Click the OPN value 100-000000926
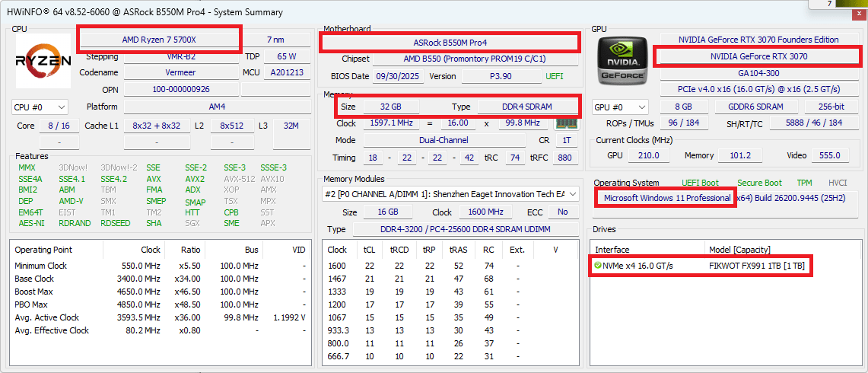This screenshot has width=868, height=373. [x=181, y=89]
